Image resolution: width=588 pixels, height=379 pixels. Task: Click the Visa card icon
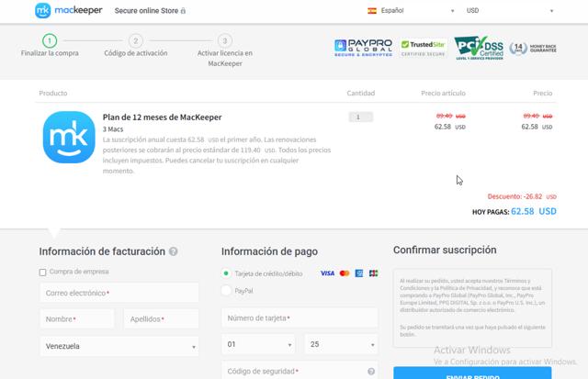pyautogui.click(x=327, y=273)
